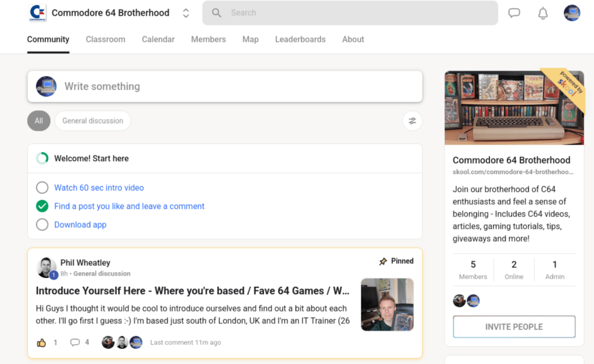
Task: Open the post filter options button
Action: (412, 121)
